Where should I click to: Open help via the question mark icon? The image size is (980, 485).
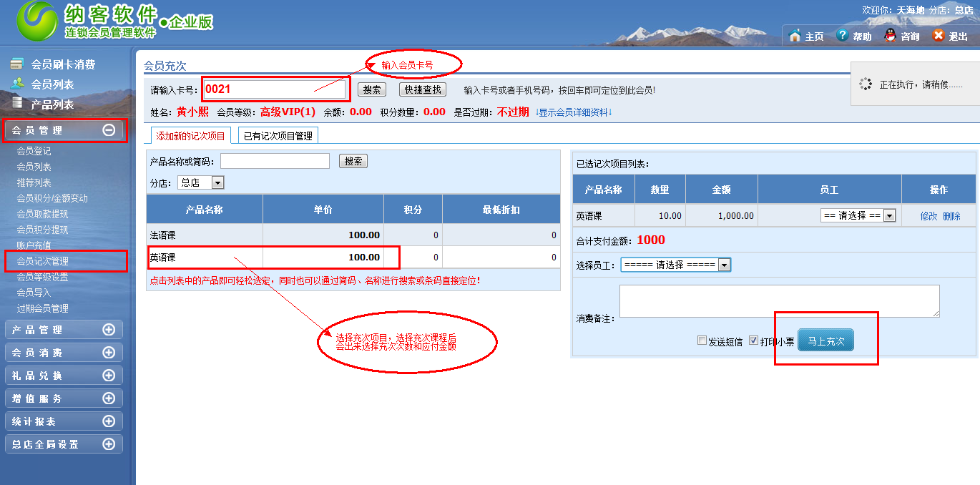pyautogui.click(x=842, y=36)
